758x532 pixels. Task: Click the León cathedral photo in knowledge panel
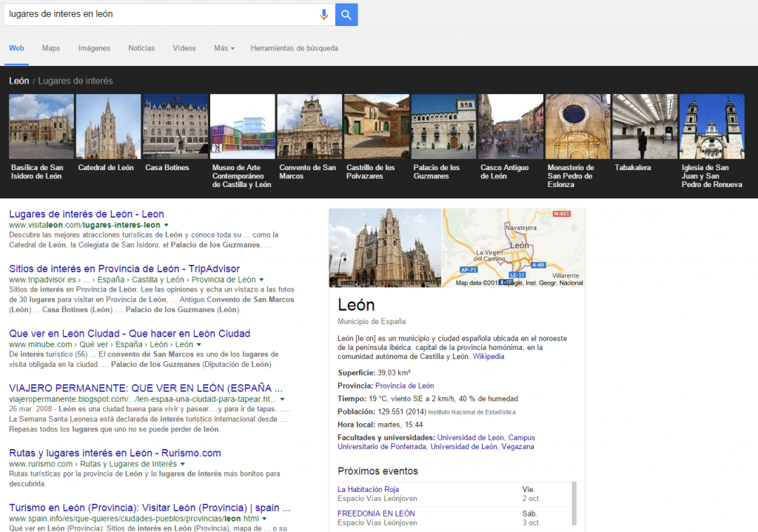click(385, 248)
